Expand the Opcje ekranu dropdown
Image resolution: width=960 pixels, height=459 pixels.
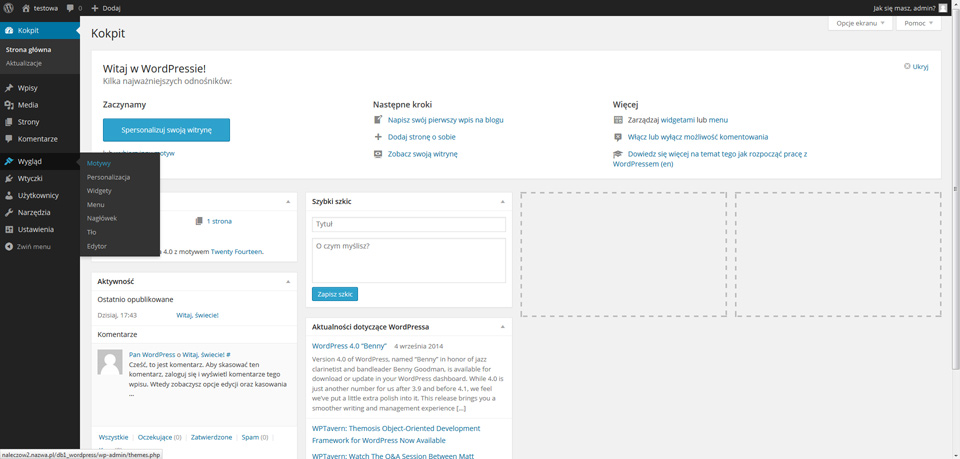(860, 23)
